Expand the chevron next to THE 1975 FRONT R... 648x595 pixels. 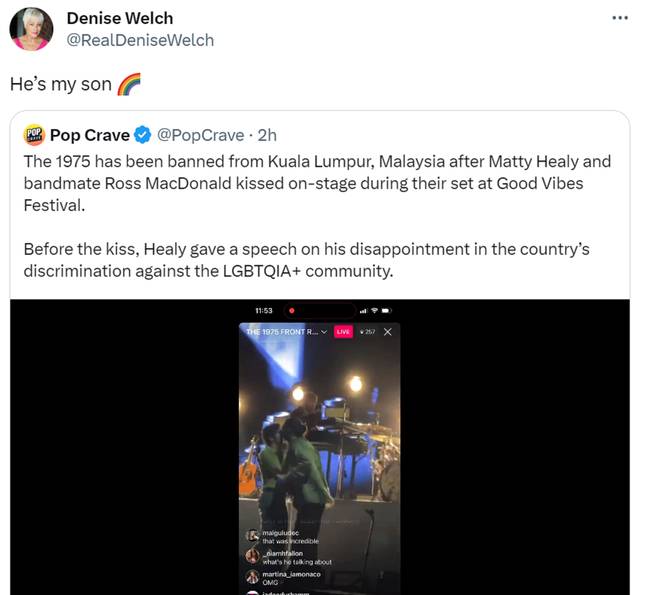tap(324, 332)
